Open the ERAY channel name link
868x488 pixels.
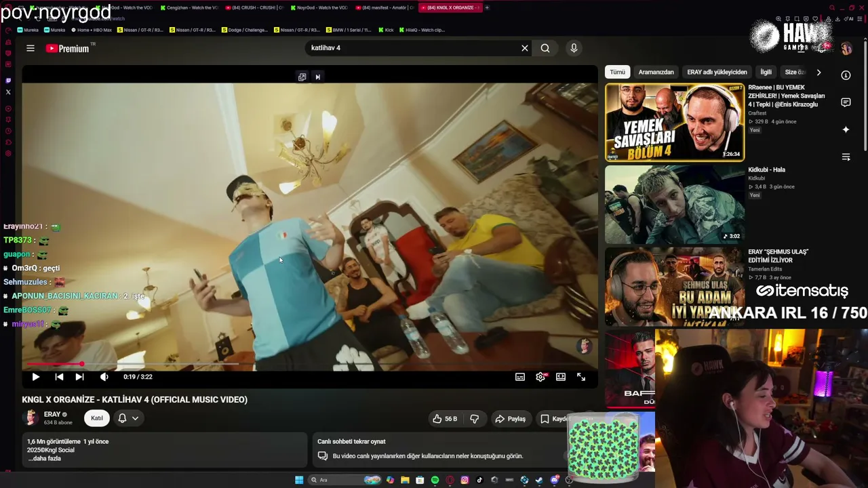coord(52,414)
